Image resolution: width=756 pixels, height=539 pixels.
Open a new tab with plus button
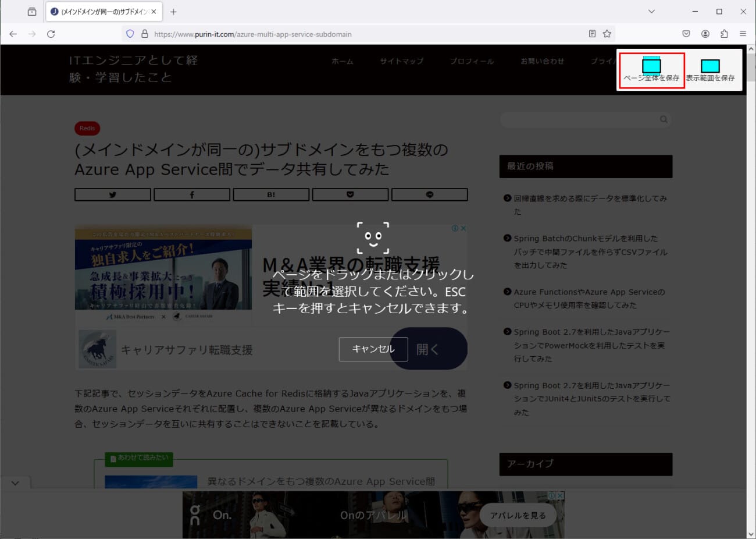(173, 12)
